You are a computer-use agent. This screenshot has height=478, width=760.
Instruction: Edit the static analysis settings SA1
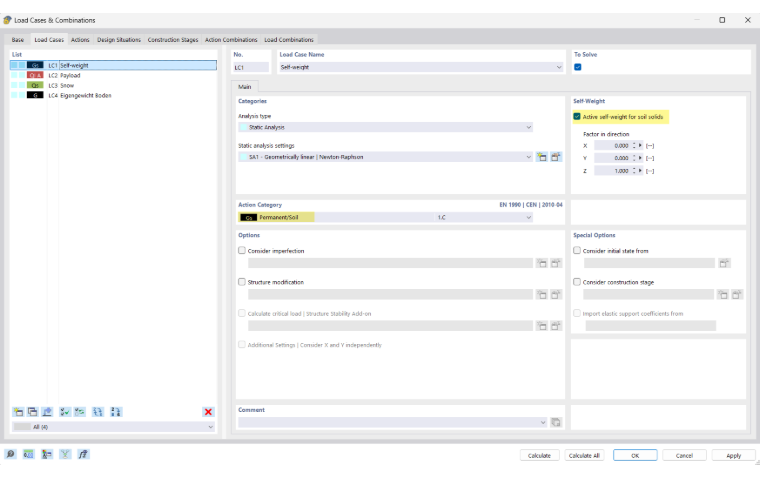point(556,157)
